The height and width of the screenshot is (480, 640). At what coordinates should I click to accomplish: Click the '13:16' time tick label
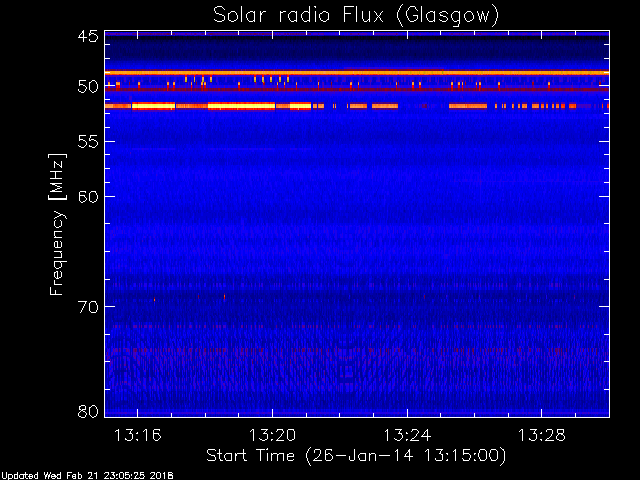138,436
